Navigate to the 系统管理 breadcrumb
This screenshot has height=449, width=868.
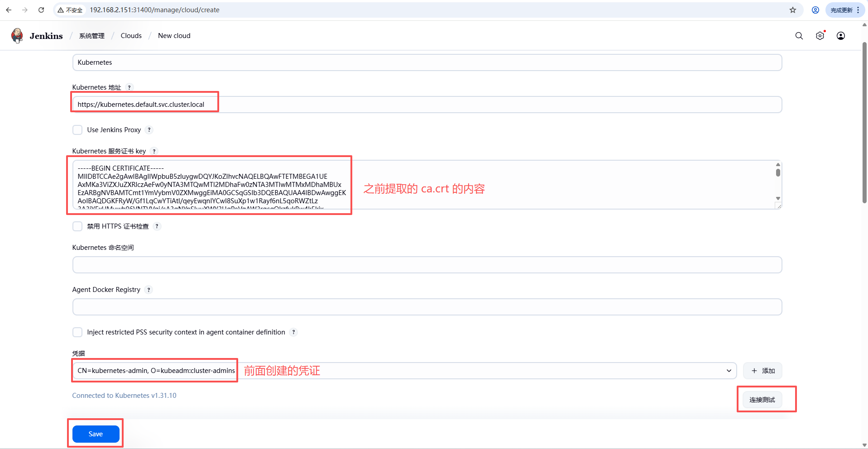pyautogui.click(x=91, y=36)
